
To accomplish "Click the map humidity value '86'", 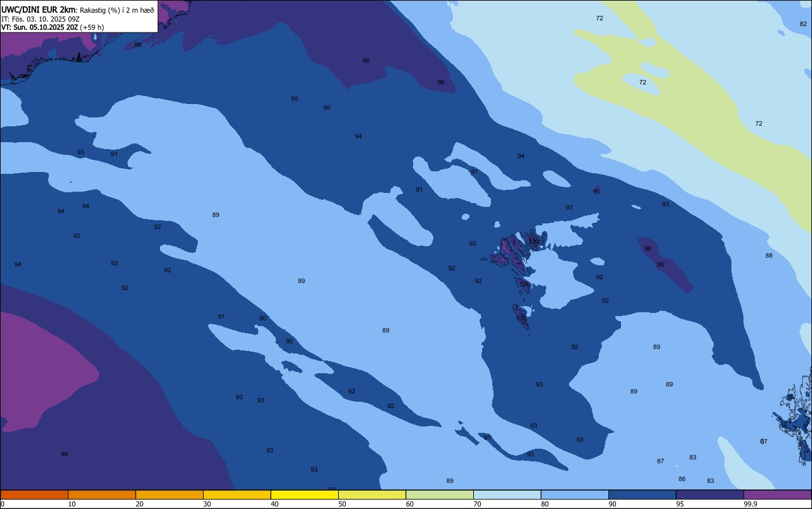I will click(x=682, y=479).
